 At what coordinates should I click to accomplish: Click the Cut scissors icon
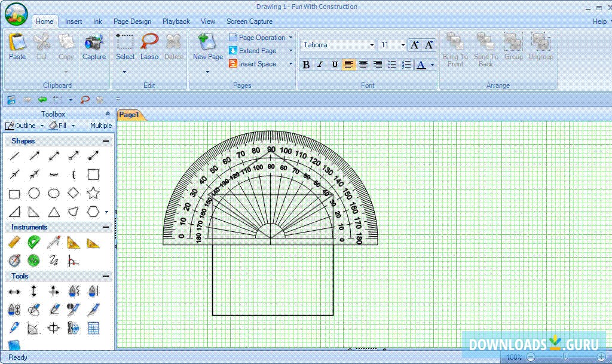[x=41, y=42]
